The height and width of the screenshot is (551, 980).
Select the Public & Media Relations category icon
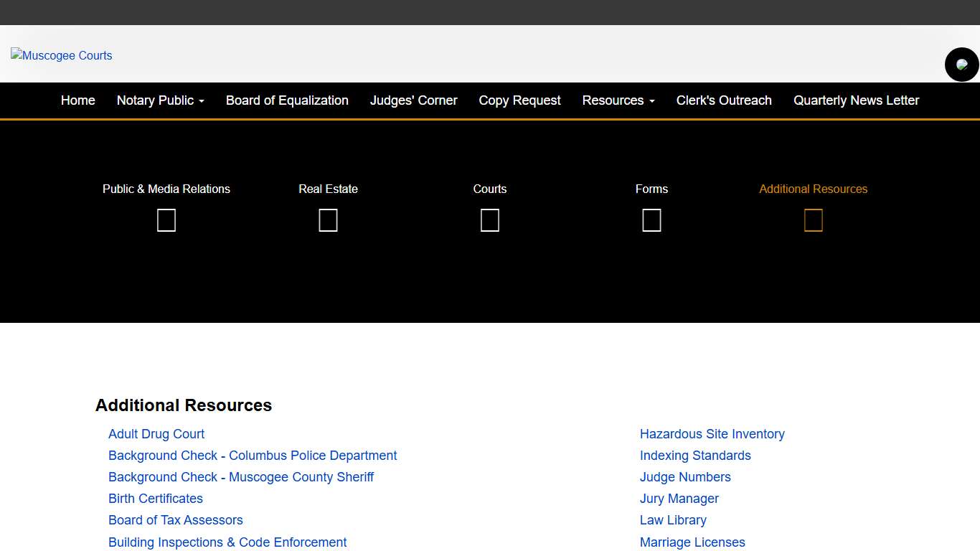(166, 220)
